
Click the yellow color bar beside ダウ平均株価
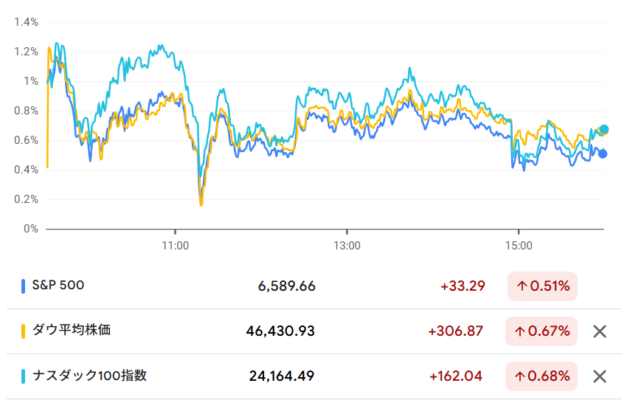(x=23, y=331)
